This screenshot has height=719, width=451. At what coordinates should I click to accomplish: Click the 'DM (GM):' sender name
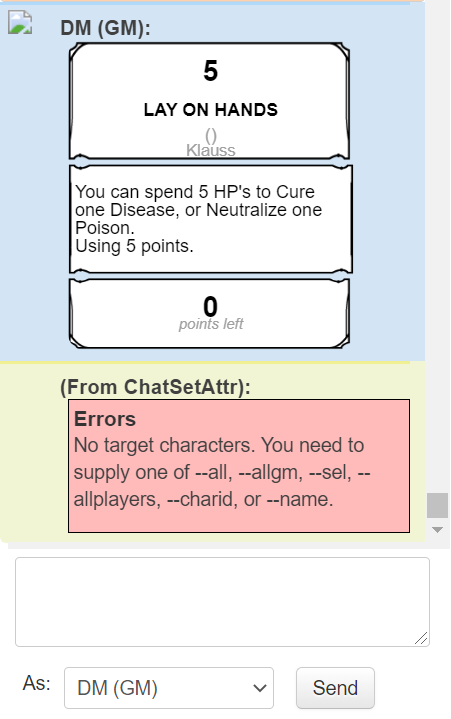(x=105, y=28)
